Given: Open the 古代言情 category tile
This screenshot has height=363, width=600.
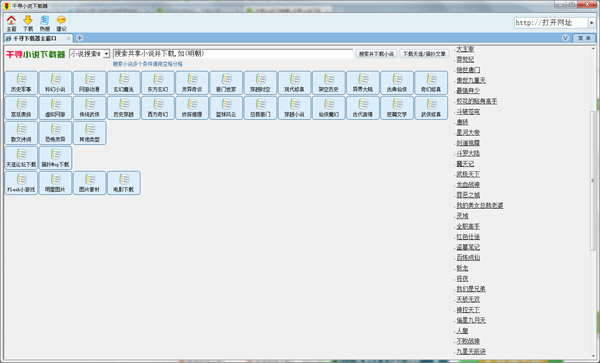Looking at the screenshot, I should (363, 108).
